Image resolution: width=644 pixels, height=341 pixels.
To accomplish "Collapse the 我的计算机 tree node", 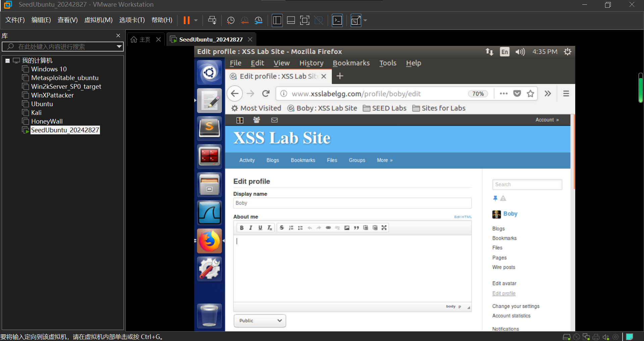I will [7, 61].
